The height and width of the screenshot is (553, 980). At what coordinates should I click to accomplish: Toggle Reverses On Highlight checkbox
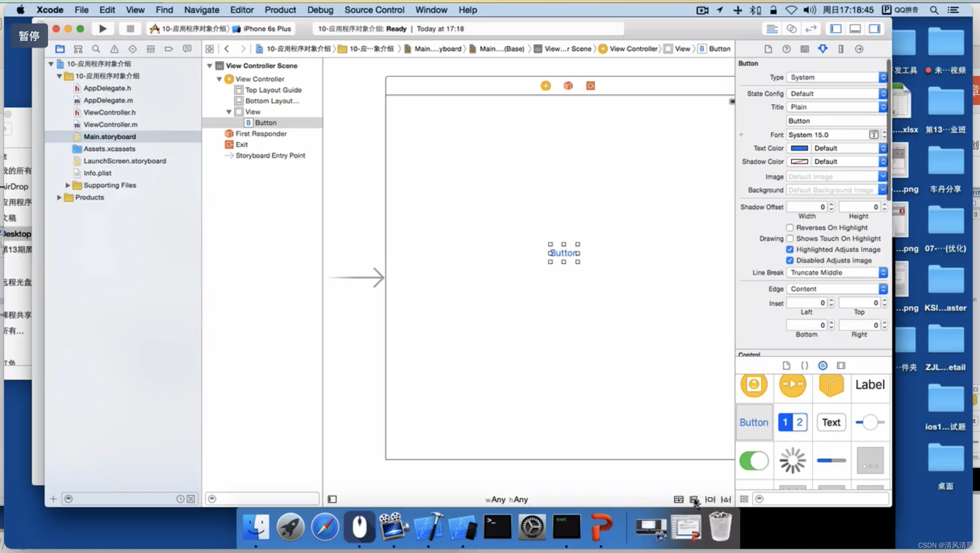(790, 227)
